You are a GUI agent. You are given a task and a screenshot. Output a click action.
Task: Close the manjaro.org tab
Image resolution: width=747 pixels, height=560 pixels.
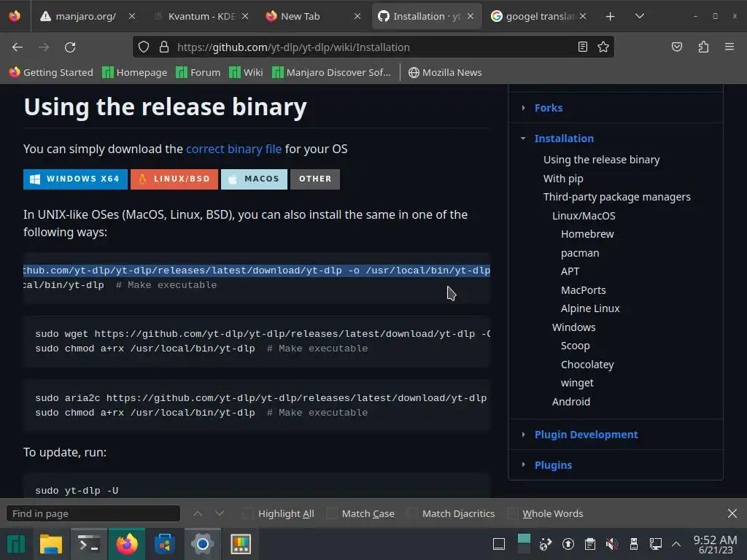[x=132, y=16]
